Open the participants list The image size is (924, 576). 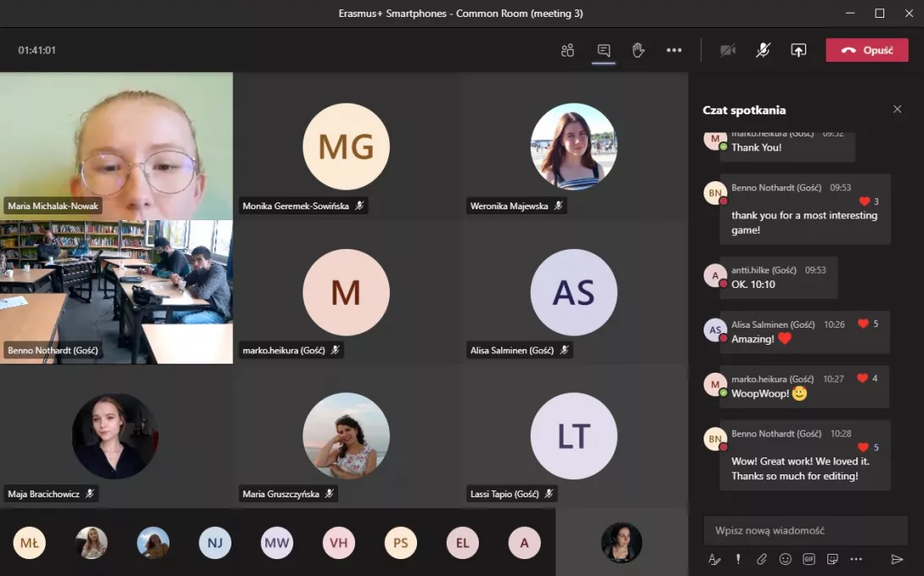click(567, 50)
